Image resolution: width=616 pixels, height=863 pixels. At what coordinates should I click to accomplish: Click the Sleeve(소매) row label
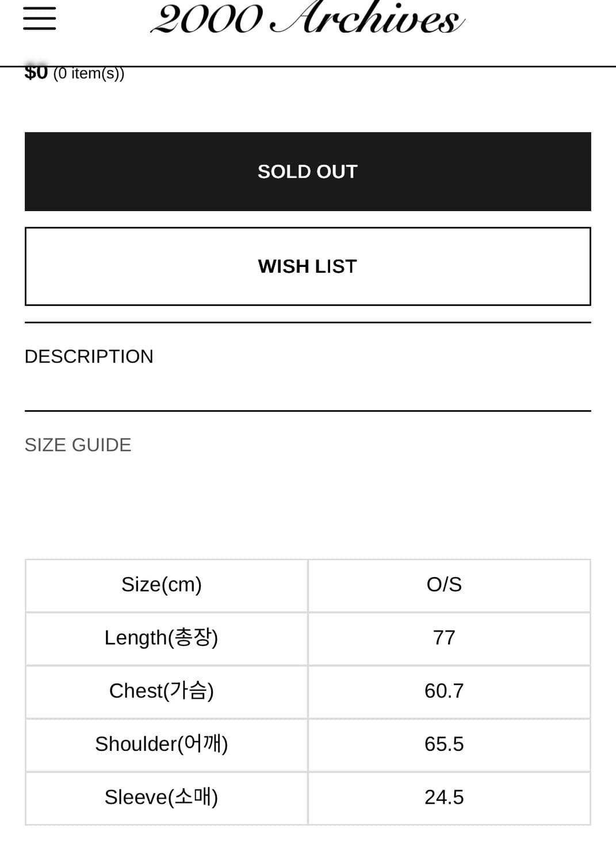162,797
